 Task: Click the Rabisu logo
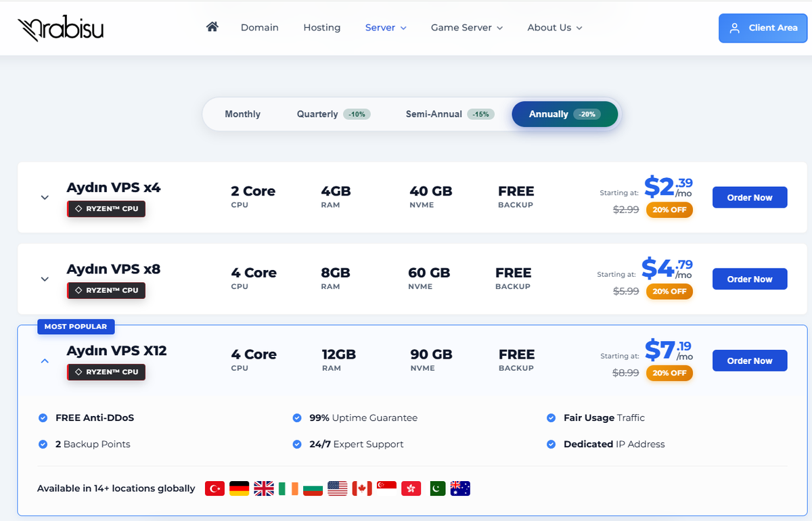click(x=61, y=28)
